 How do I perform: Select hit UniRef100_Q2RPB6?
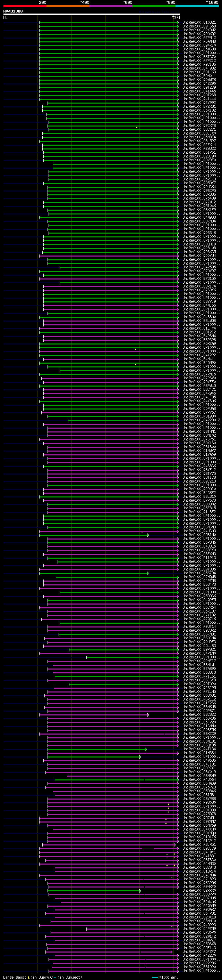coord(199,963)
